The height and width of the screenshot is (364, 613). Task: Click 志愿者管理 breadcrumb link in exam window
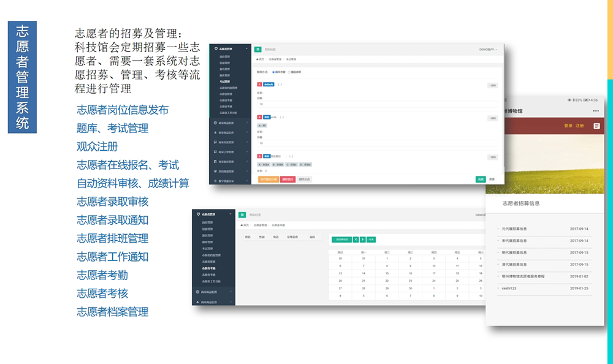275,59
